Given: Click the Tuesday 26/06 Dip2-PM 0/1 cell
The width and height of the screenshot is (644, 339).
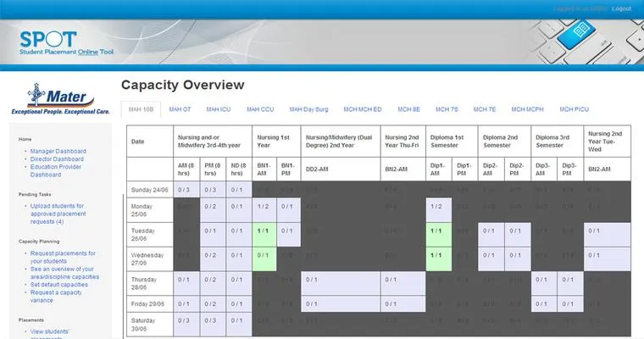Looking at the screenshot, I should [518, 235].
